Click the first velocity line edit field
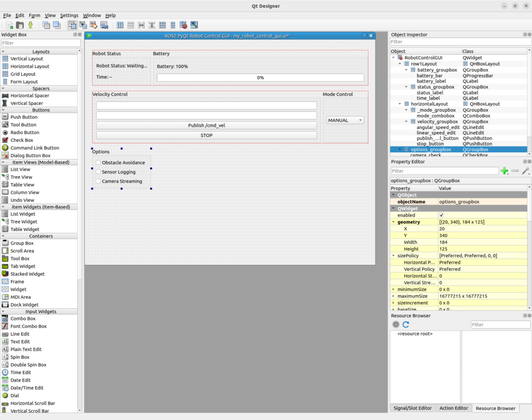 206,106
